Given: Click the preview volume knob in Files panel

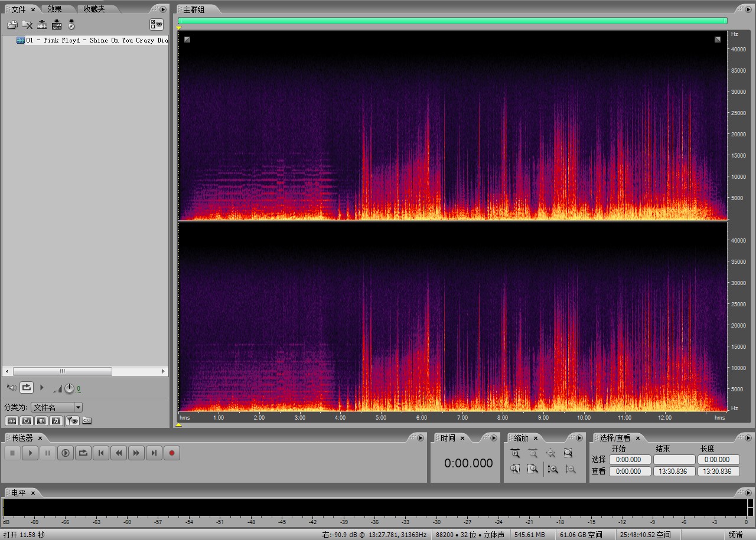Looking at the screenshot, I should click(69, 388).
